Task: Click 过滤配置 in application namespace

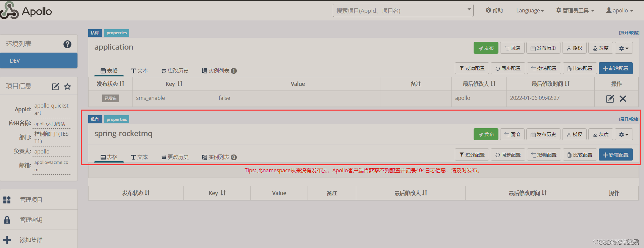Action: (x=472, y=68)
